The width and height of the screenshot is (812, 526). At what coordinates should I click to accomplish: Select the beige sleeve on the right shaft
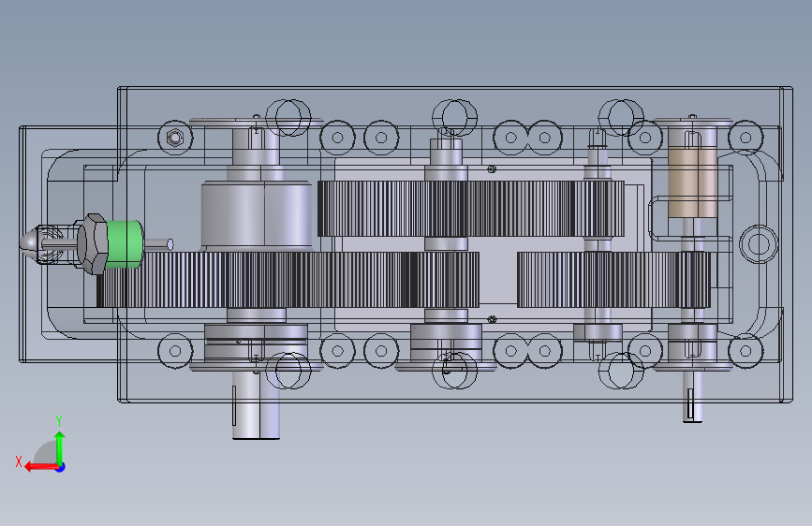click(x=692, y=183)
